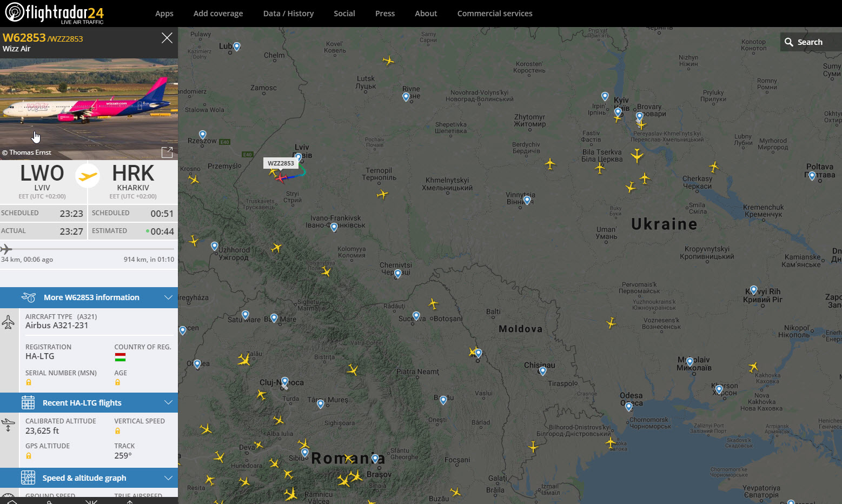
Task: Close the W62853 flight panel
Action: coord(167,38)
